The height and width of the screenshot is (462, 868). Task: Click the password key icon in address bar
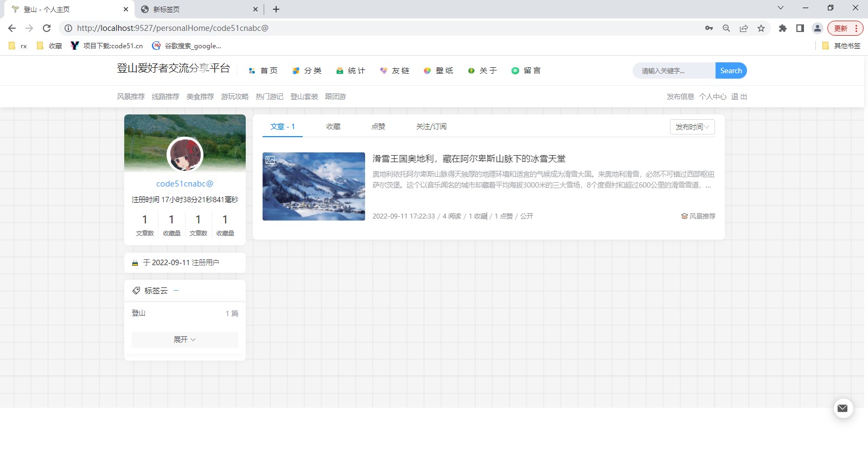coord(709,28)
